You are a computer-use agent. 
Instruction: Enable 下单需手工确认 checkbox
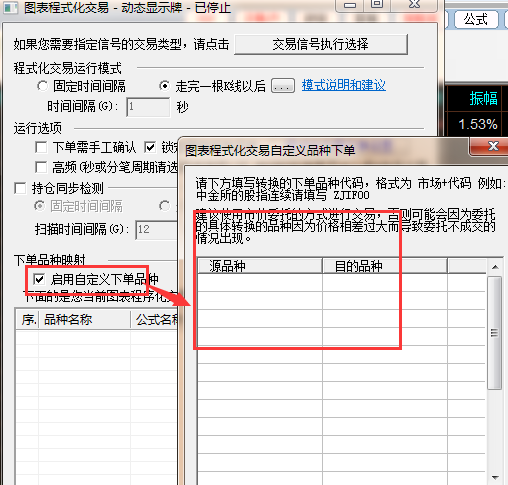click(x=41, y=147)
